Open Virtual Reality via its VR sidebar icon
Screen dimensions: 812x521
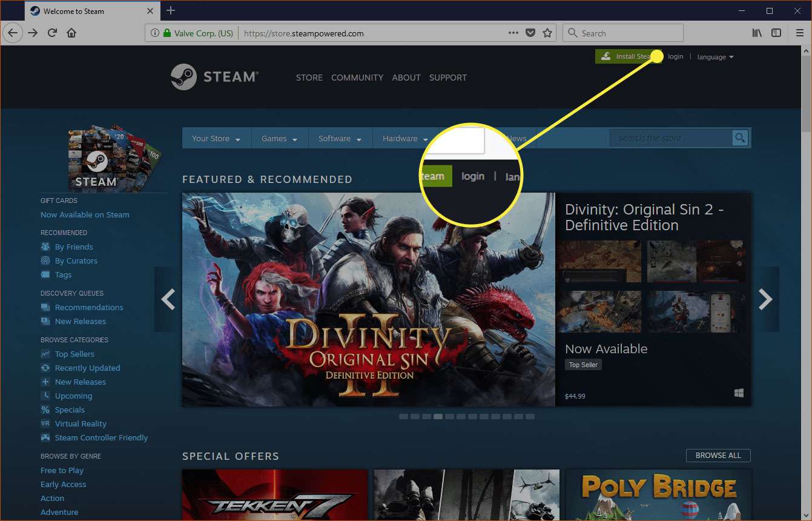click(x=46, y=423)
